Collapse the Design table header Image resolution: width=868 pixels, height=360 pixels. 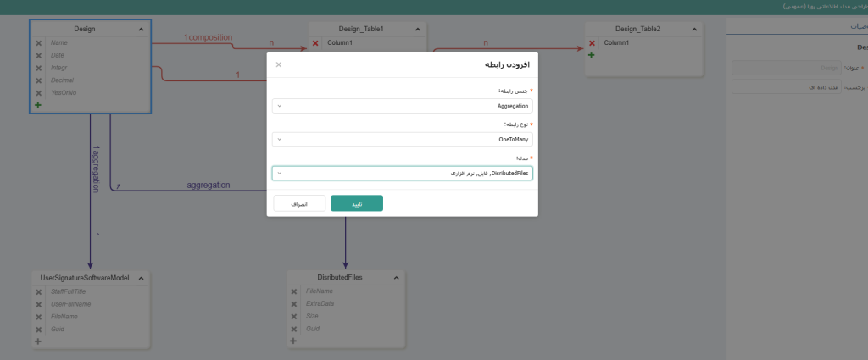tap(141, 30)
